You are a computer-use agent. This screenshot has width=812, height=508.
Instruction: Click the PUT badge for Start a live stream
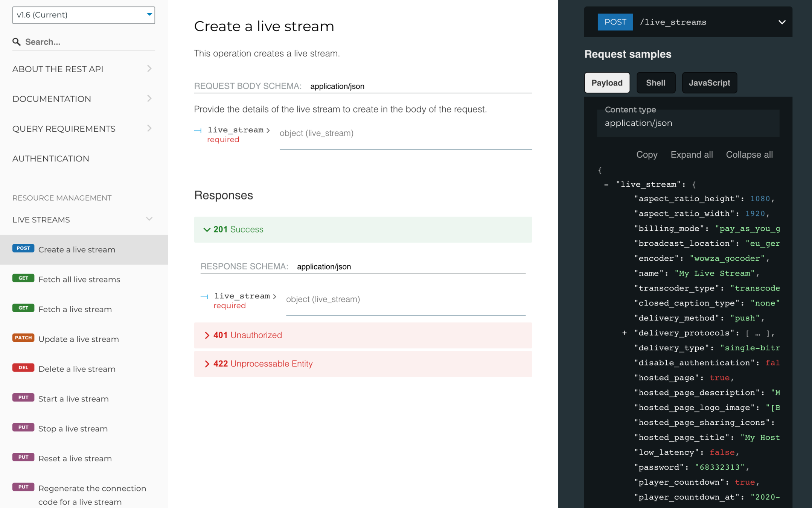tap(23, 397)
